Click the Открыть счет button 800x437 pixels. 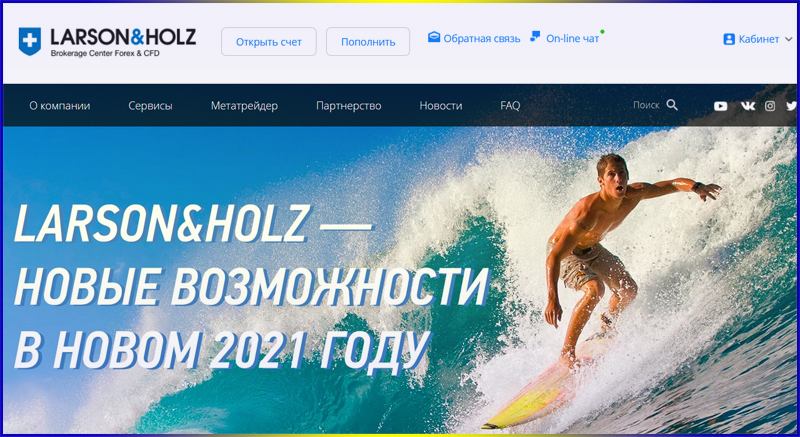click(269, 42)
